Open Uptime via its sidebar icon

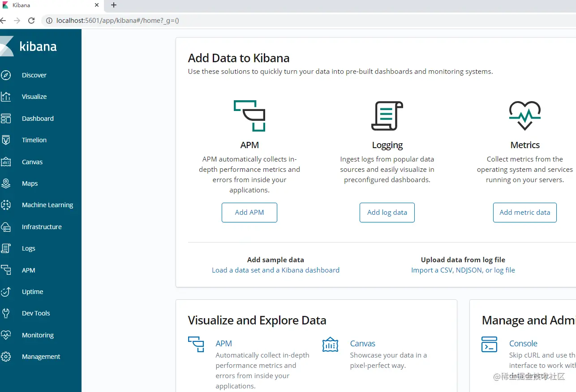(x=6, y=292)
